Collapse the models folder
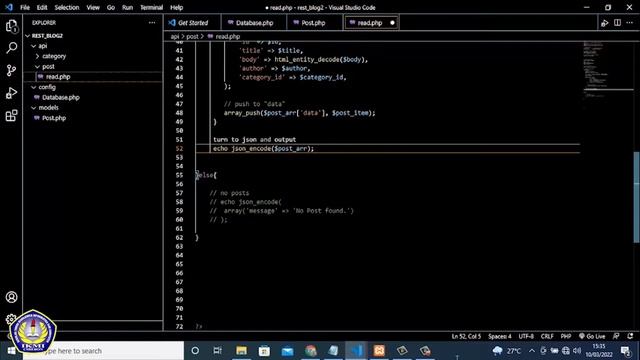Viewport: 640px width, 360px height. [94, 108]
